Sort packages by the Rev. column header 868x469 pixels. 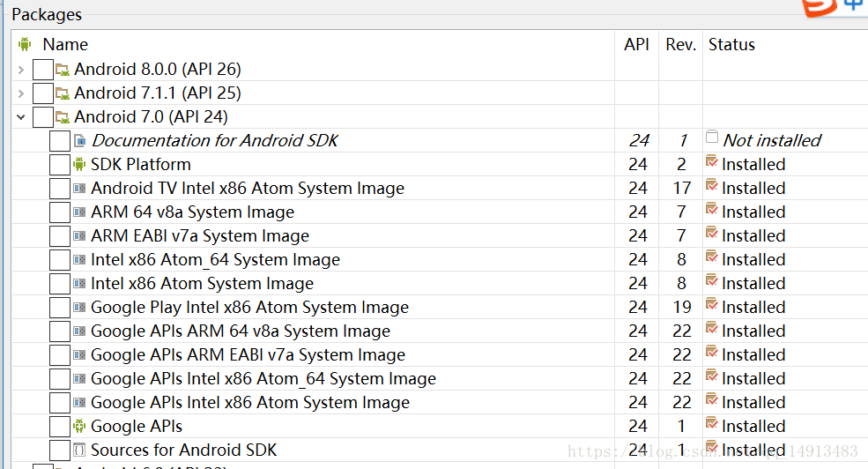point(681,44)
